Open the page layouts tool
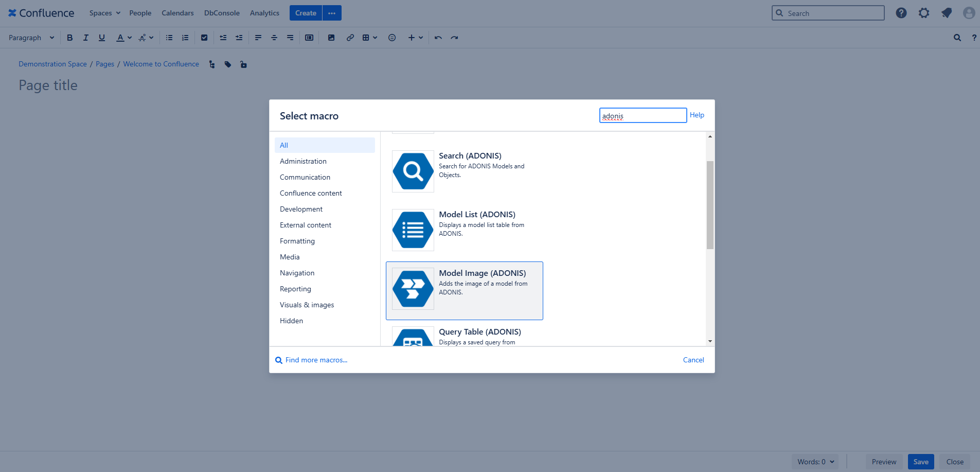This screenshot has height=472, width=980. (x=309, y=37)
